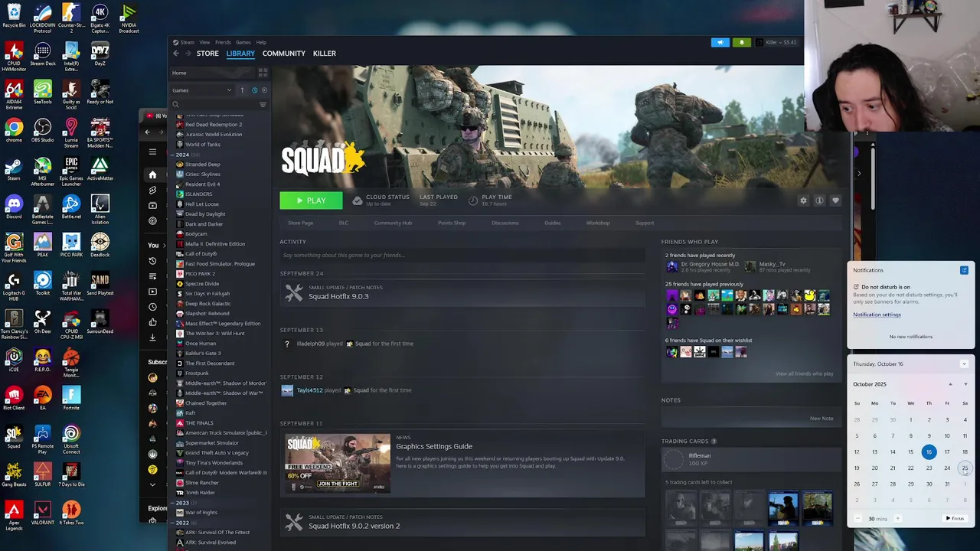Select the Steam desktop shortcut icon
980x551 pixels.
(x=14, y=168)
